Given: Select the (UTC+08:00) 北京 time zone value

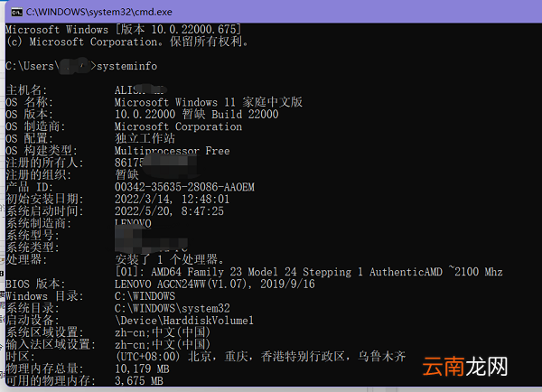Looking at the screenshot, I should [260, 357].
